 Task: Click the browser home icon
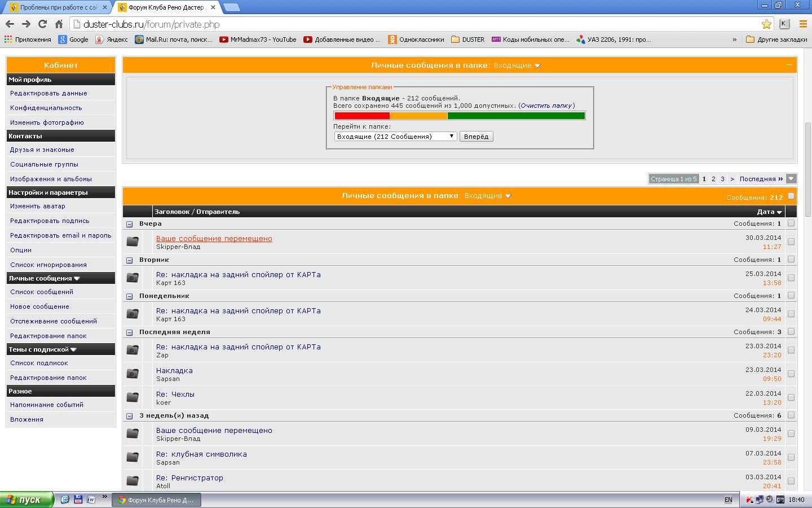point(59,24)
